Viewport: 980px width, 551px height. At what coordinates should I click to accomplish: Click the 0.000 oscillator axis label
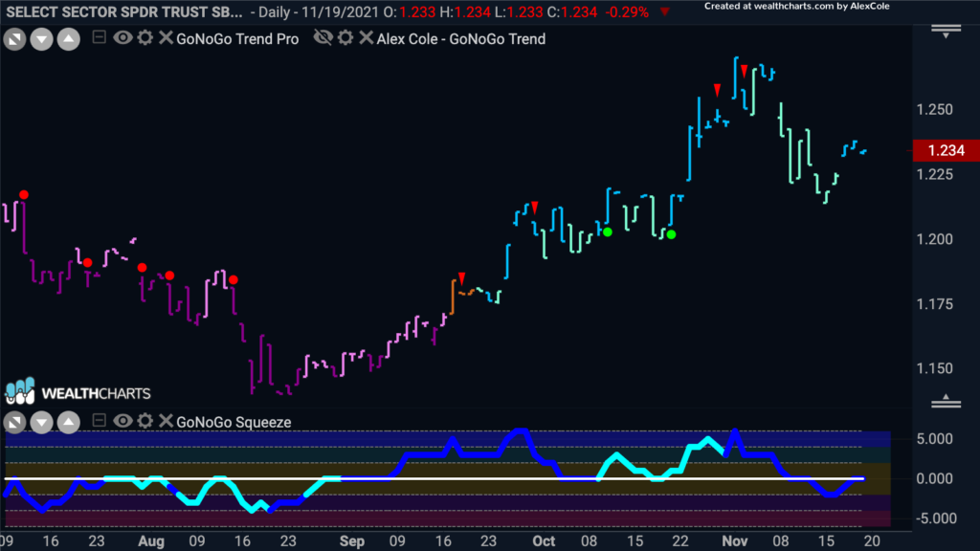(934, 479)
